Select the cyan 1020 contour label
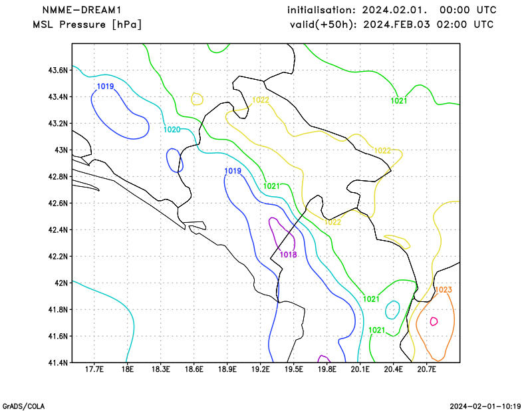This screenshot has width=532, height=411. [x=172, y=130]
